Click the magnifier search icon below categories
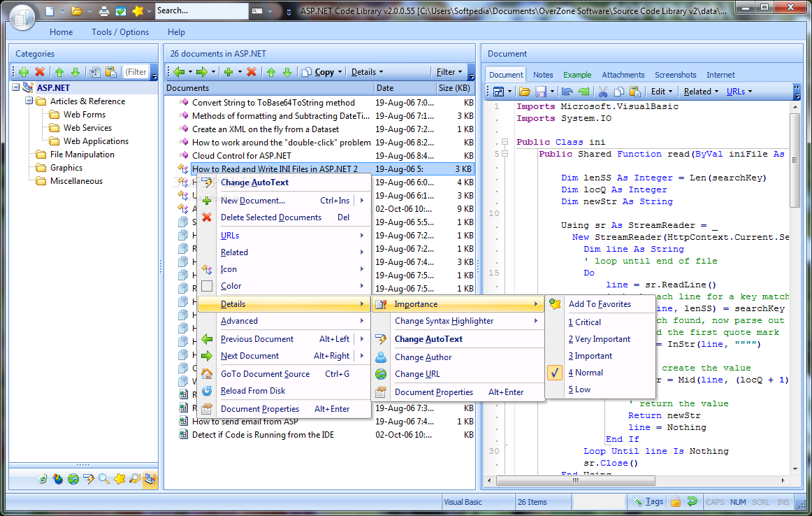The image size is (812, 516). pyautogui.click(x=104, y=479)
